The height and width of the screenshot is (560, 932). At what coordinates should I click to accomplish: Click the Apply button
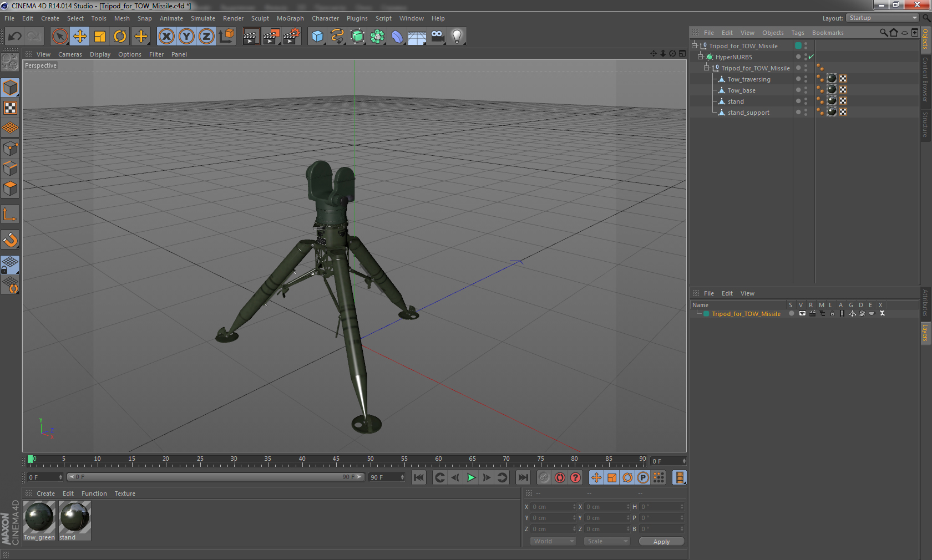coord(661,542)
